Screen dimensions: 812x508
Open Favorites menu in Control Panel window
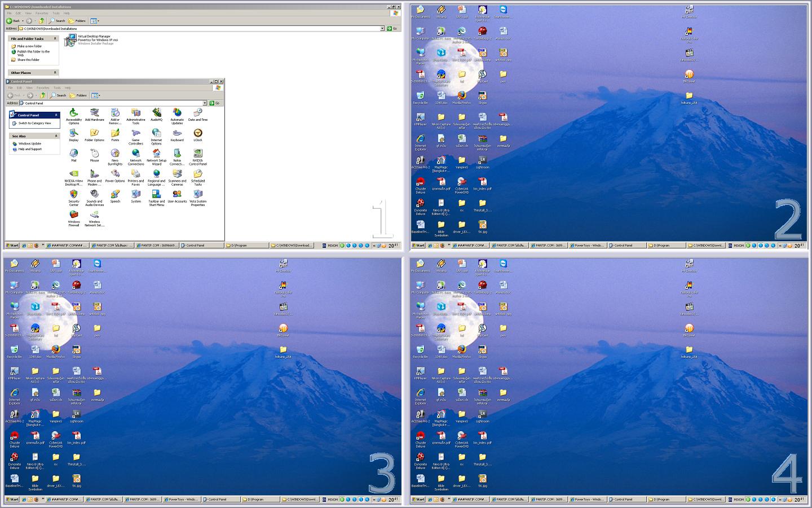tap(43, 88)
